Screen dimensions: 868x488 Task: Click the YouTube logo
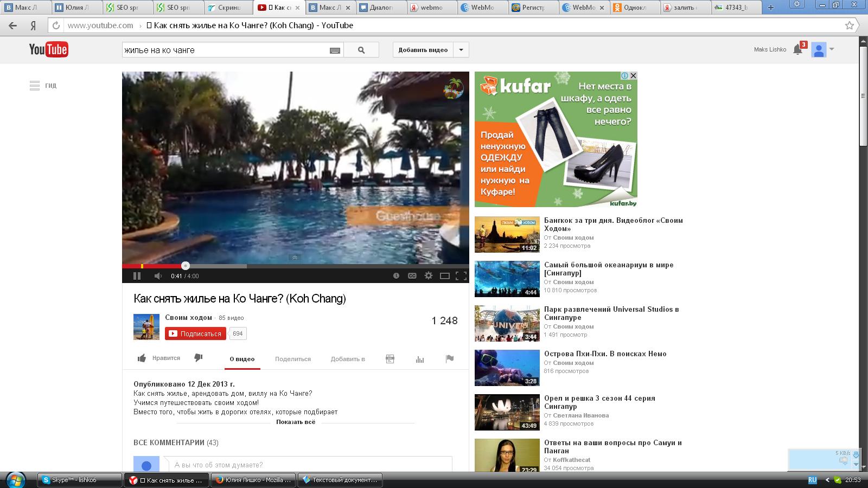pos(49,49)
